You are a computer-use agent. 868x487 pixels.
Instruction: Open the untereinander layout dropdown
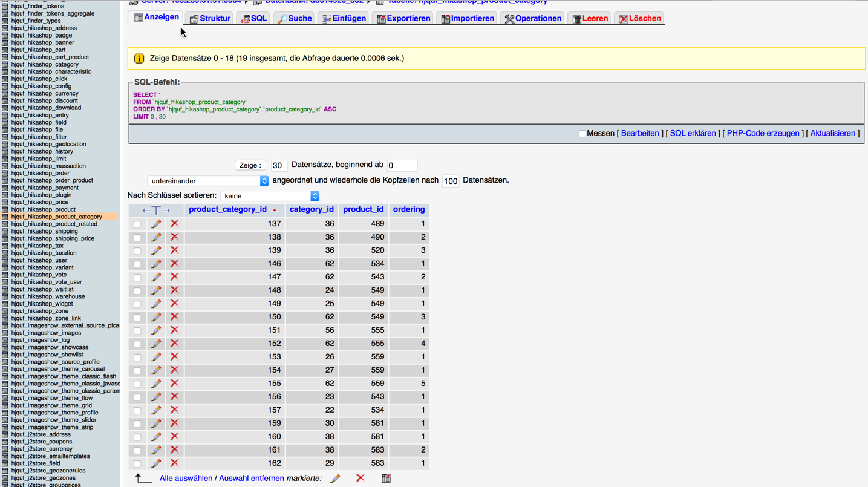pyautogui.click(x=207, y=181)
